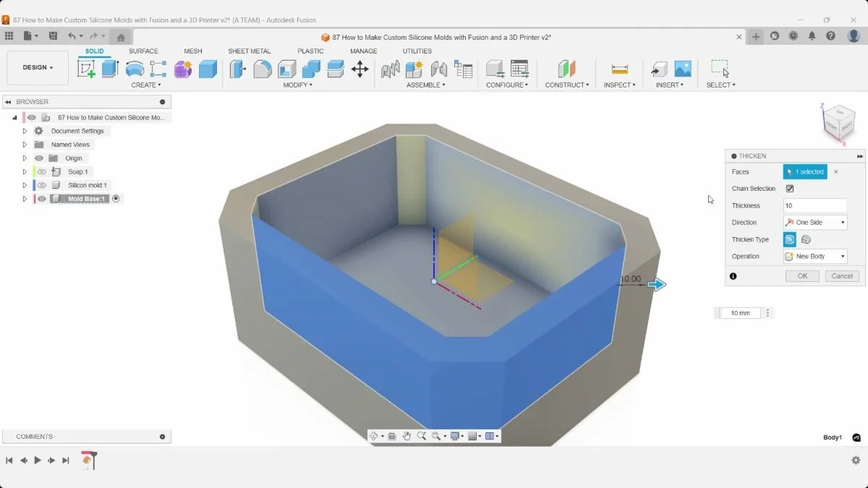This screenshot has height=488, width=868.
Task: Toggle visibility of Mold Base:1 component
Action: coord(42,199)
